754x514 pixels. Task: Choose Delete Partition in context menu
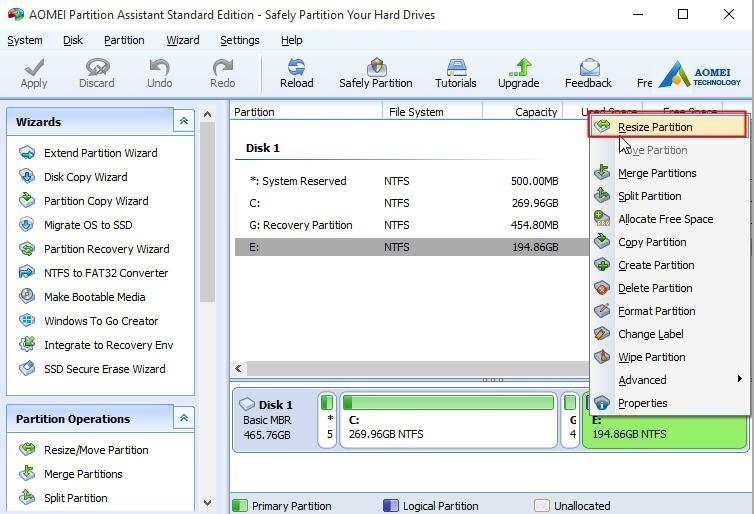(668, 288)
